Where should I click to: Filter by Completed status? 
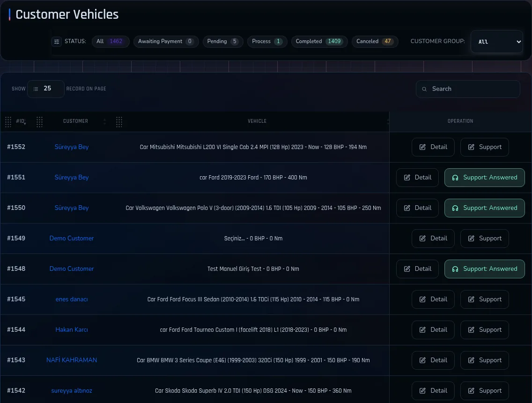(x=319, y=41)
